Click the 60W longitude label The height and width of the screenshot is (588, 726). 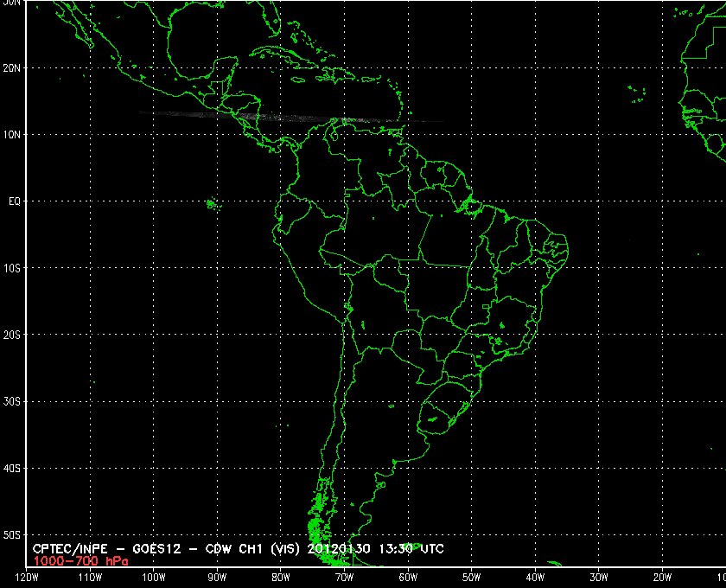click(408, 578)
